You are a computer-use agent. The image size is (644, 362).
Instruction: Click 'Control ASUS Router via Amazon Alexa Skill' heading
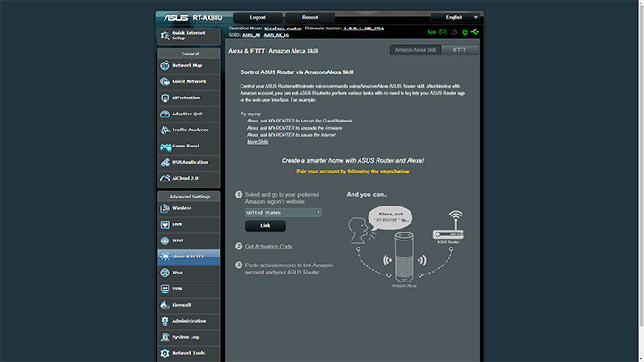coord(297,72)
